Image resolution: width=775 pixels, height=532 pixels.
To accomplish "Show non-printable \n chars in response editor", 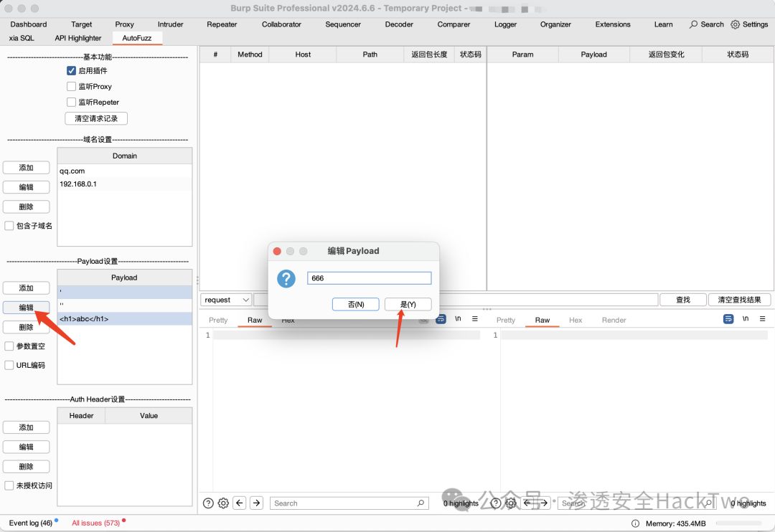I will click(x=746, y=318).
